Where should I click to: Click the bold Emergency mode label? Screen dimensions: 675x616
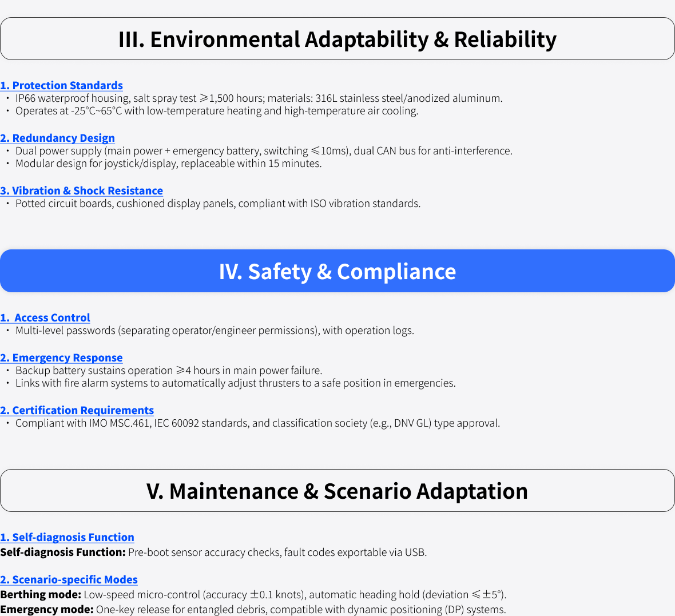(x=46, y=609)
